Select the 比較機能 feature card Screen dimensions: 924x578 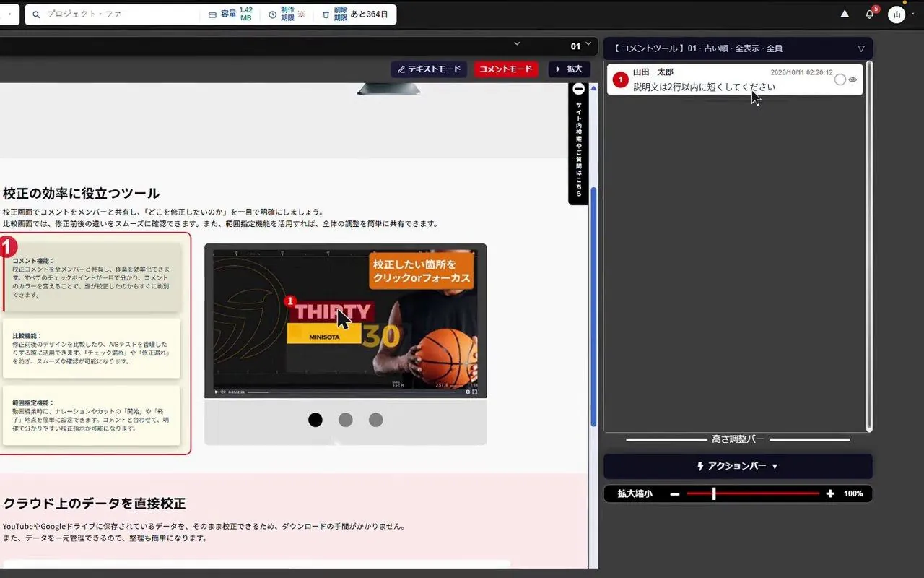click(92, 348)
